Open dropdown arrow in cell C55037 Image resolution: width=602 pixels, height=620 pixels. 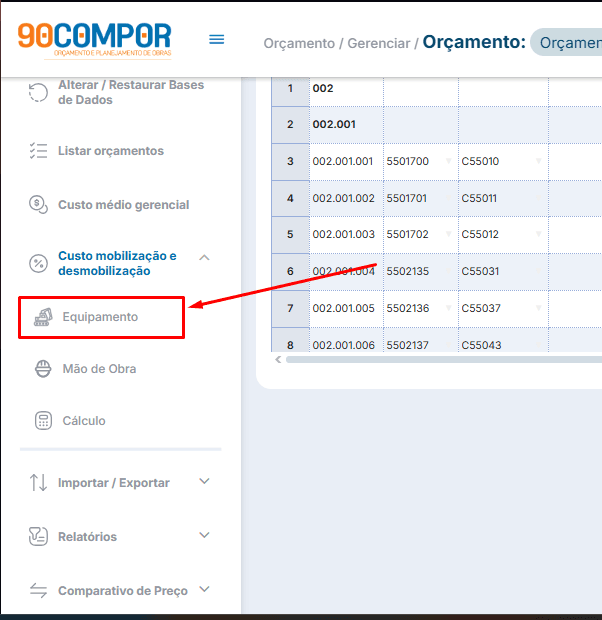click(x=538, y=308)
